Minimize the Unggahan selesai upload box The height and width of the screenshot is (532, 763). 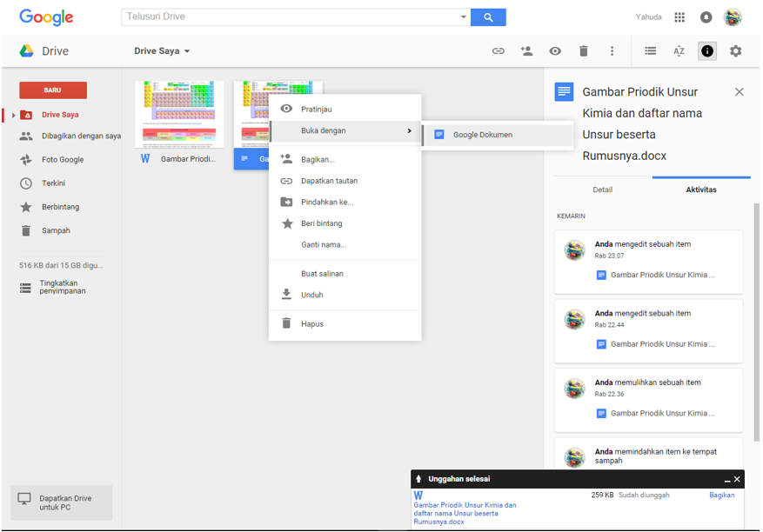(727, 480)
